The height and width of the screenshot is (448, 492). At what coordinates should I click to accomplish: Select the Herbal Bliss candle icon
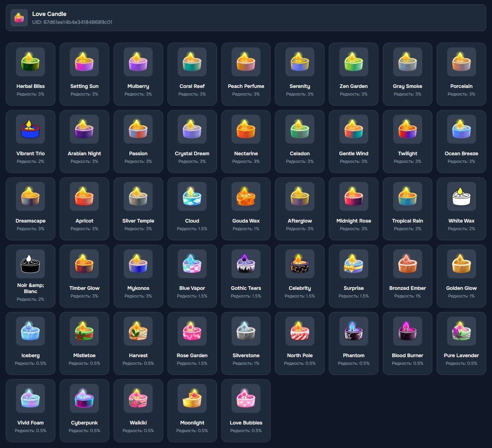click(30, 62)
